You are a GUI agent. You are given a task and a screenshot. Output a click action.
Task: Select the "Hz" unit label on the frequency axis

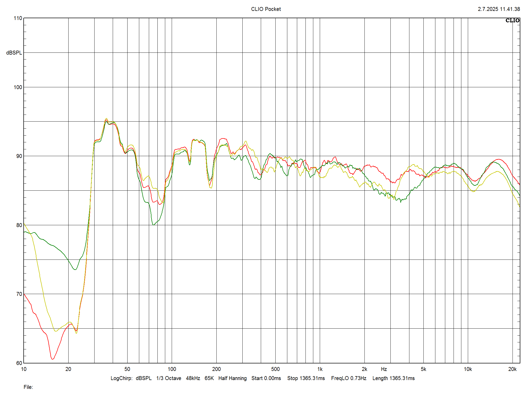pos(384,369)
